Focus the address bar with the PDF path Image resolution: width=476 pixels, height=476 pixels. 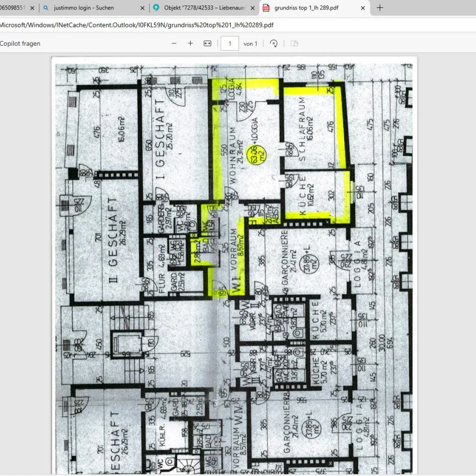(x=220, y=25)
